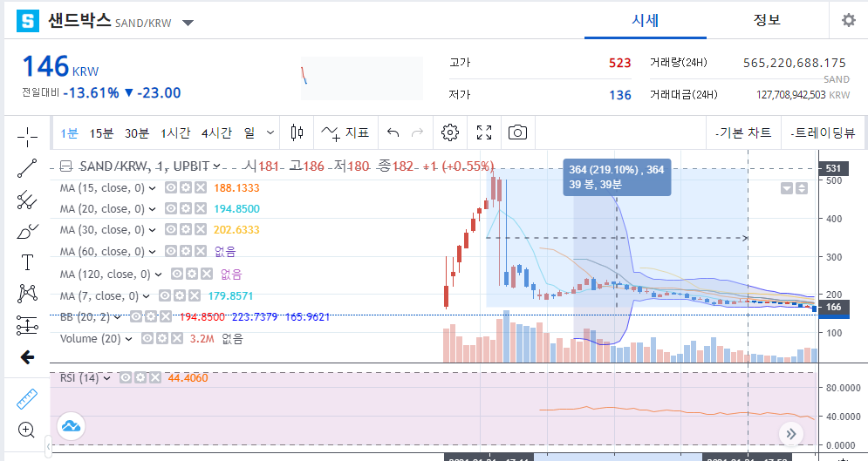The image size is (868, 461).
Task: Select the zoom in magnifier tool
Action: point(26,430)
